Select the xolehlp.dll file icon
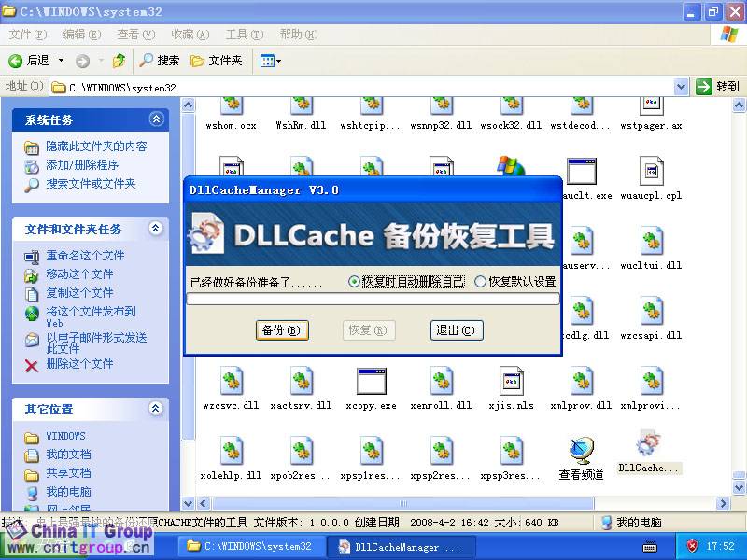This screenshot has width=747, height=560. [x=232, y=451]
